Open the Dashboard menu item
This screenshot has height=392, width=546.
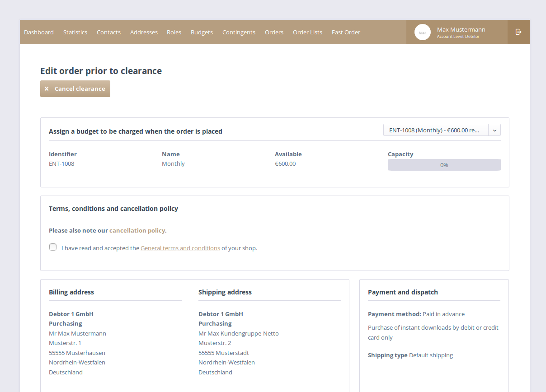39,33
